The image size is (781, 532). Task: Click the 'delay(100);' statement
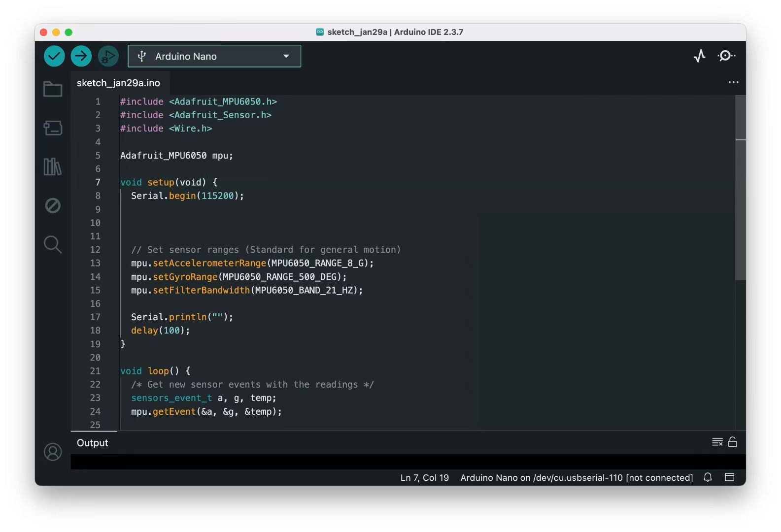click(160, 331)
